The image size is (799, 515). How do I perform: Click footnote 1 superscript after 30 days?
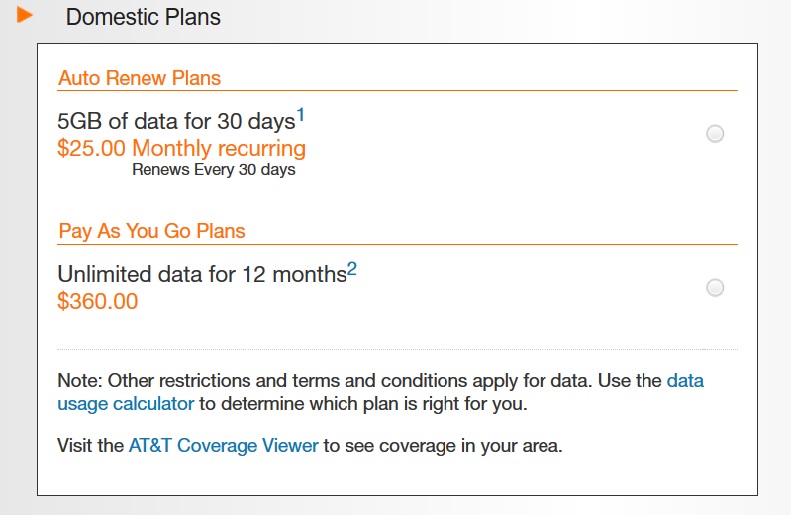300,116
